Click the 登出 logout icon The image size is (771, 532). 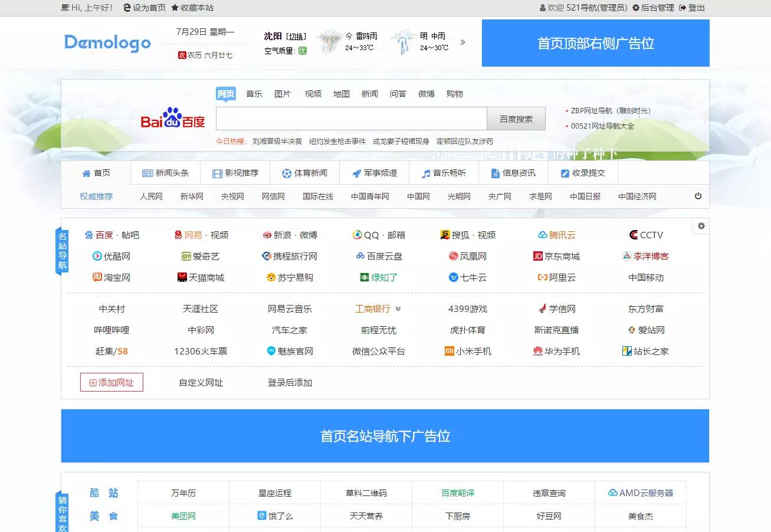(x=681, y=8)
